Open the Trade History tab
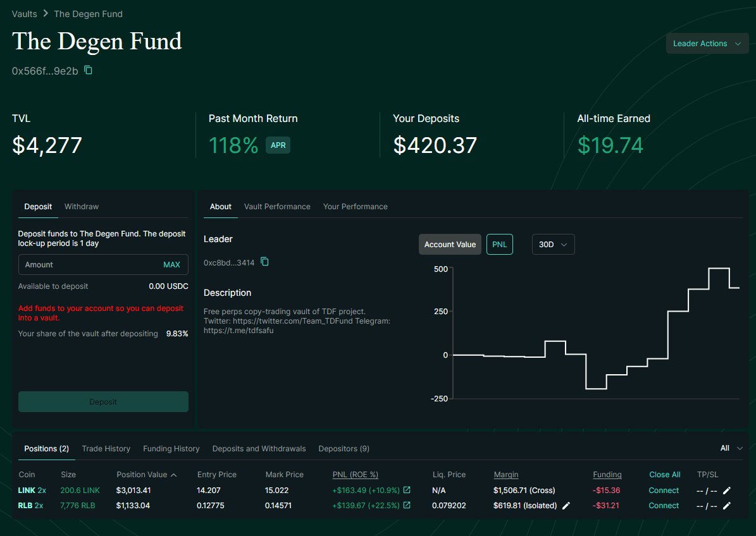This screenshot has width=756, height=536. (x=106, y=448)
